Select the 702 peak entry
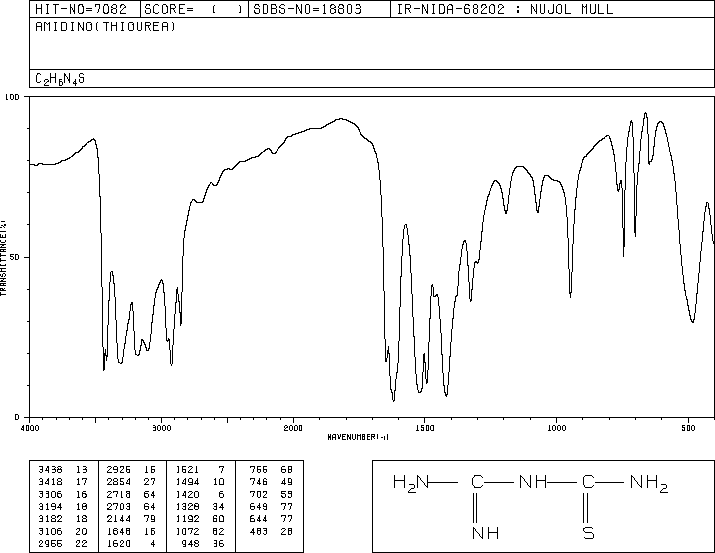The height and width of the screenshot is (553, 715). coord(271,494)
